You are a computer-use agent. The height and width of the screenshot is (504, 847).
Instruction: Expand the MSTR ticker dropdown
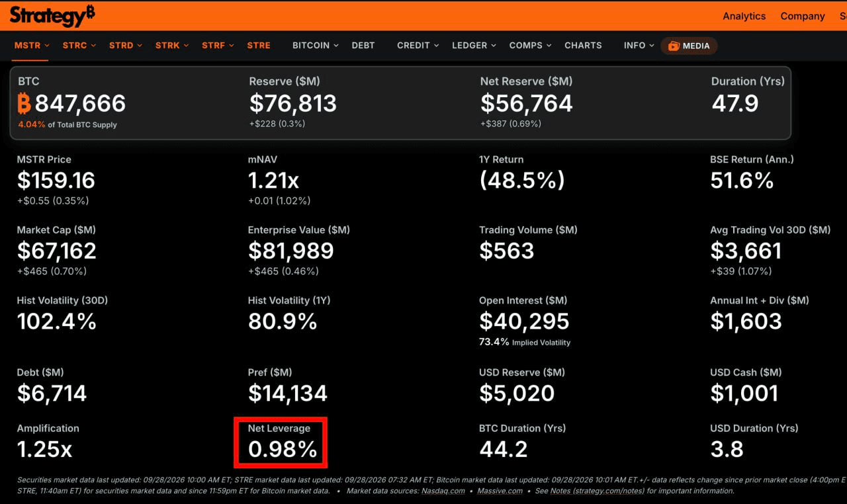click(x=32, y=46)
